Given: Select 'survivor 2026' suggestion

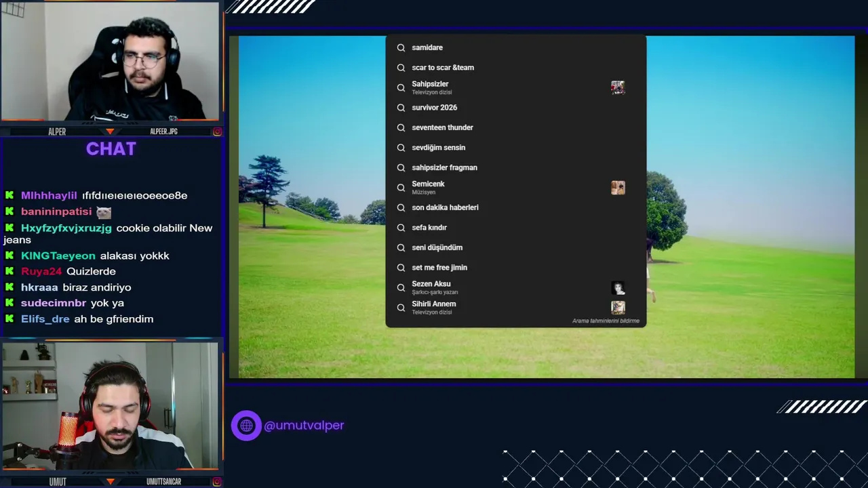Looking at the screenshot, I should pyautogui.click(x=515, y=108).
